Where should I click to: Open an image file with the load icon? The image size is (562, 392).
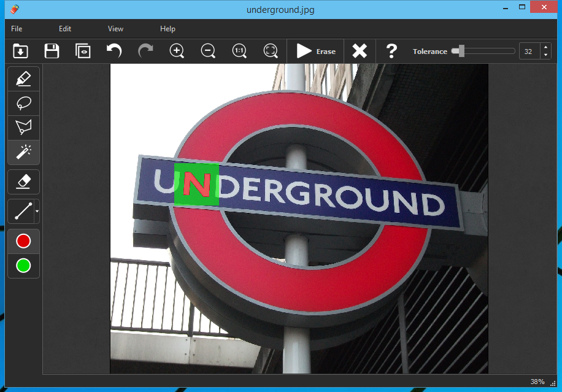[x=20, y=52]
